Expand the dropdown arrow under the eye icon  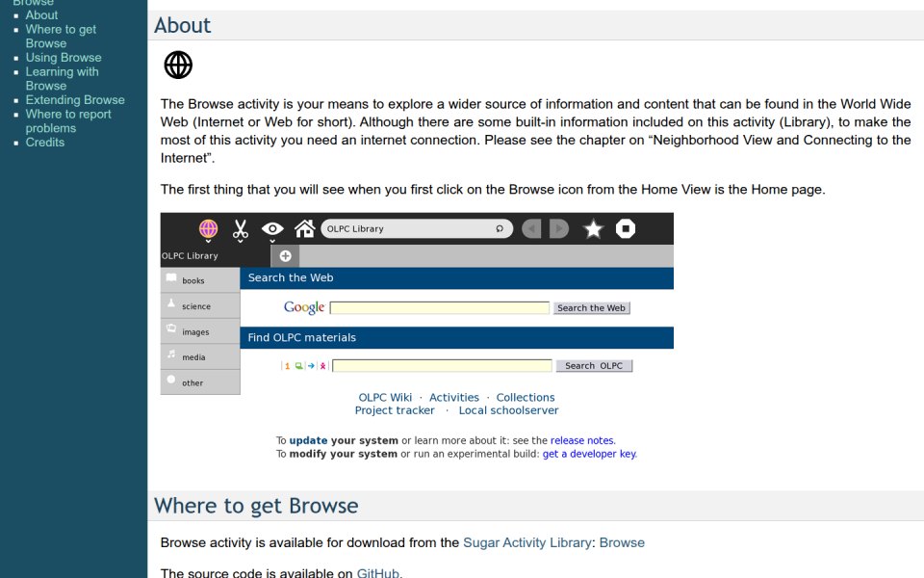272,241
